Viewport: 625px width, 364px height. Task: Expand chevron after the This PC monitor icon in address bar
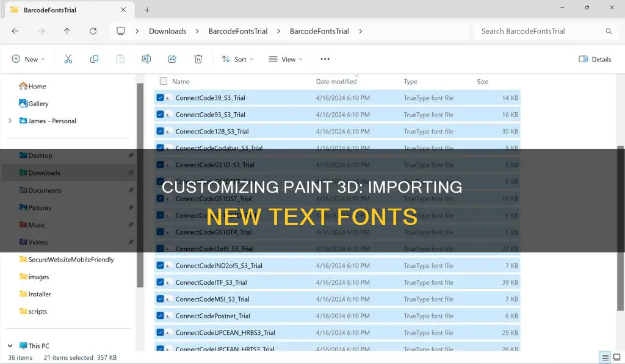[137, 31]
